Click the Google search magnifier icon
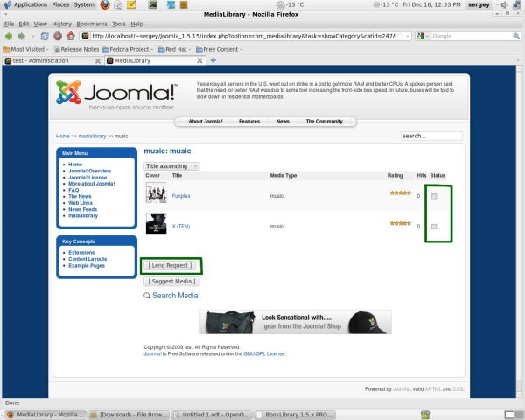 (516, 36)
